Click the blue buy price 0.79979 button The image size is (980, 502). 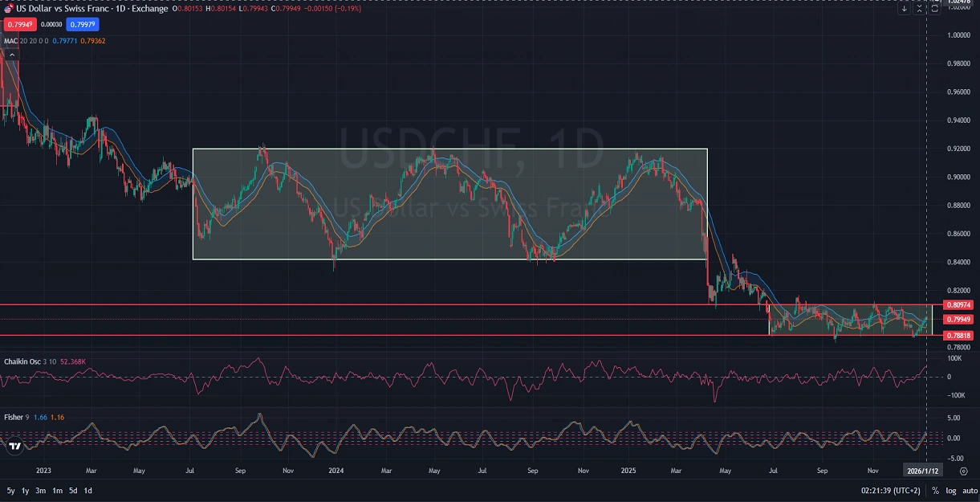click(x=83, y=25)
